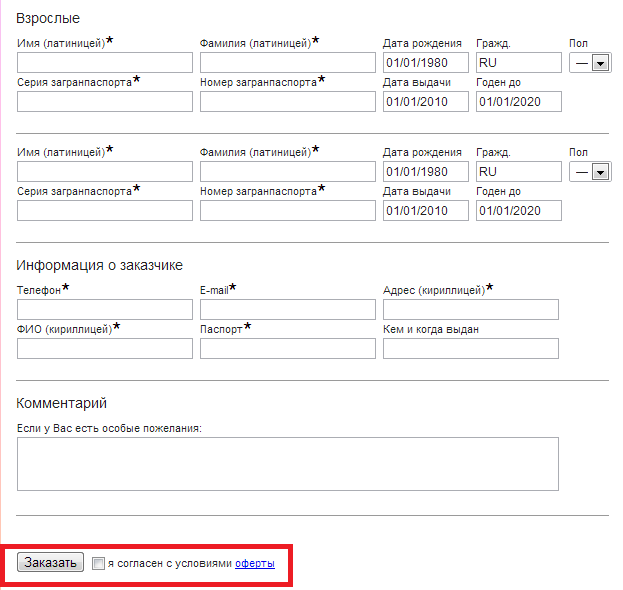The height and width of the screenshot is (590, 623).
Task: Focus the Кем и когда выдан field
Action: pyautogui.click(x=471, y=348)
